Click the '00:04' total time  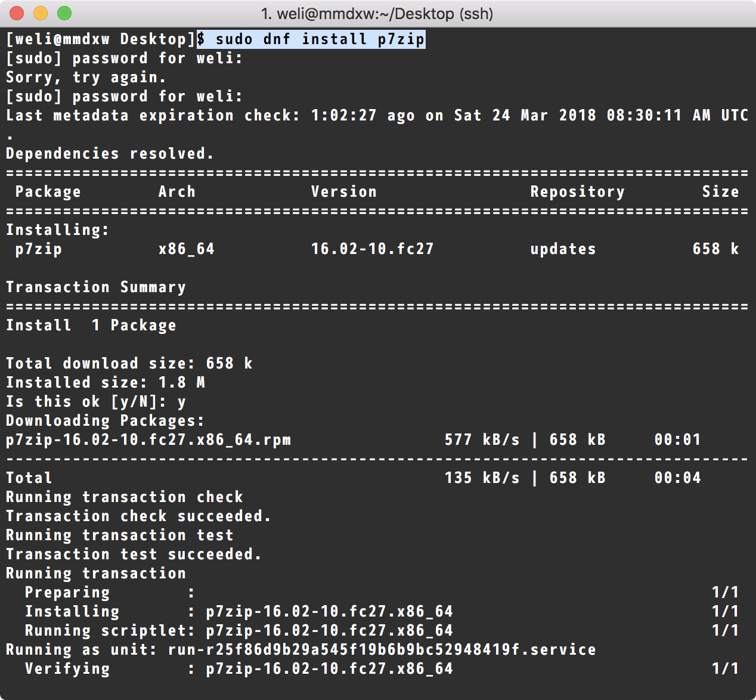coord(678,478)
